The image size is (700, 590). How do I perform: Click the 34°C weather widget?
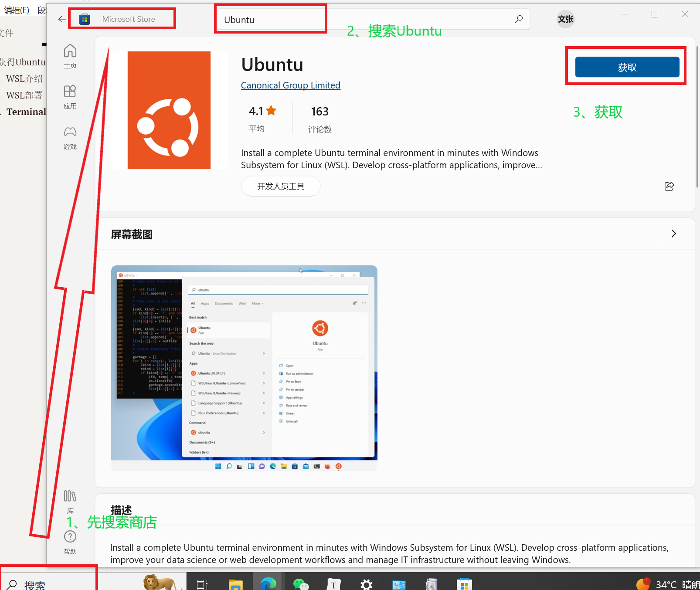[667, 584]
